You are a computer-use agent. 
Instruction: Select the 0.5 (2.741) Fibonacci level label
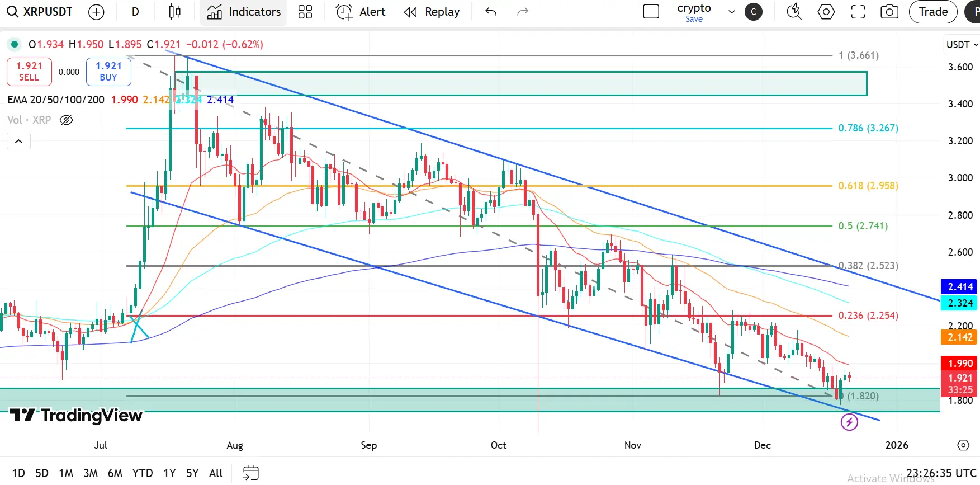tap(863, 226)
